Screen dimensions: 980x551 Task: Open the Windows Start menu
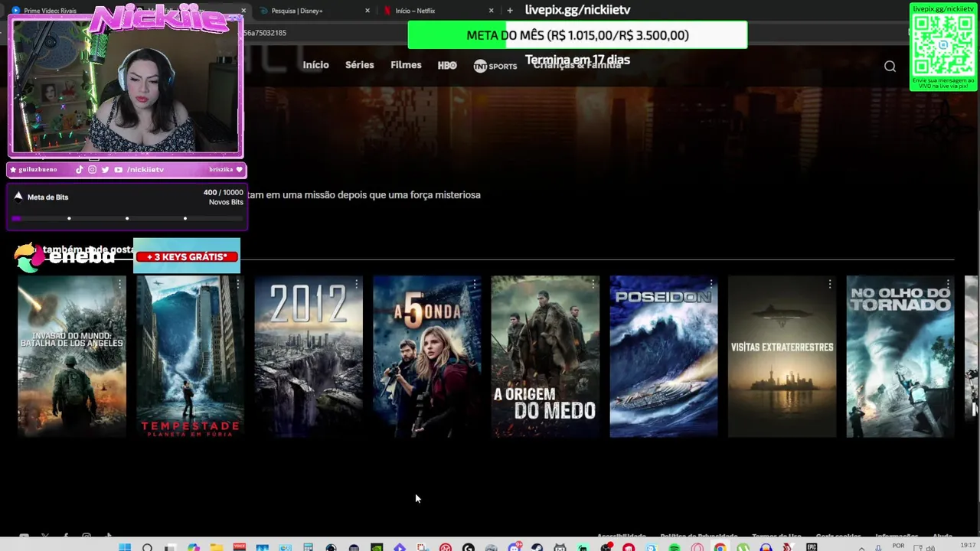125,547
